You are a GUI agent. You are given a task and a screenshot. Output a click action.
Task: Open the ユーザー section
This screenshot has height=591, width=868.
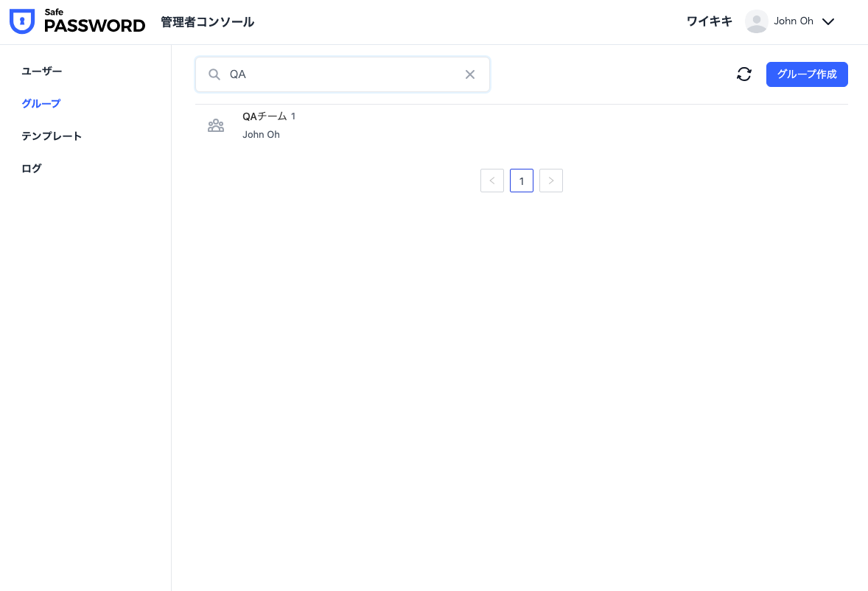42,71
